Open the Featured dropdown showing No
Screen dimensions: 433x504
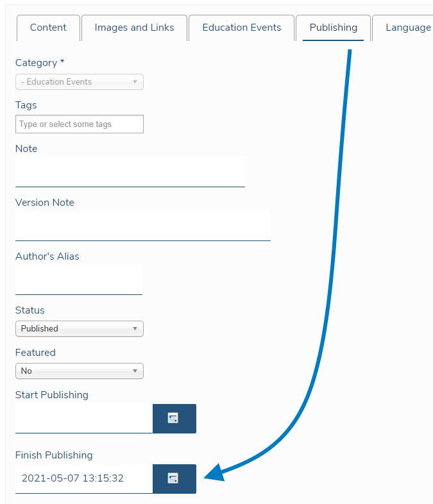click(80, 371)
